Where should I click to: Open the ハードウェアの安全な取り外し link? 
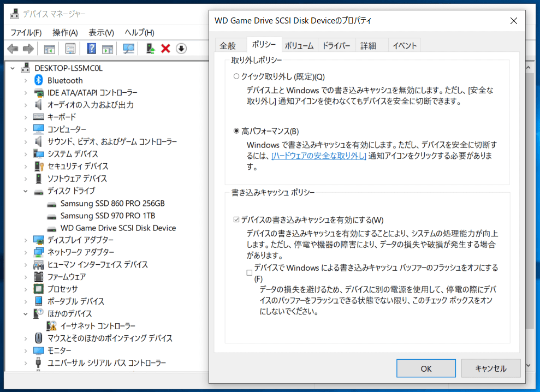[x=318, y=156]
